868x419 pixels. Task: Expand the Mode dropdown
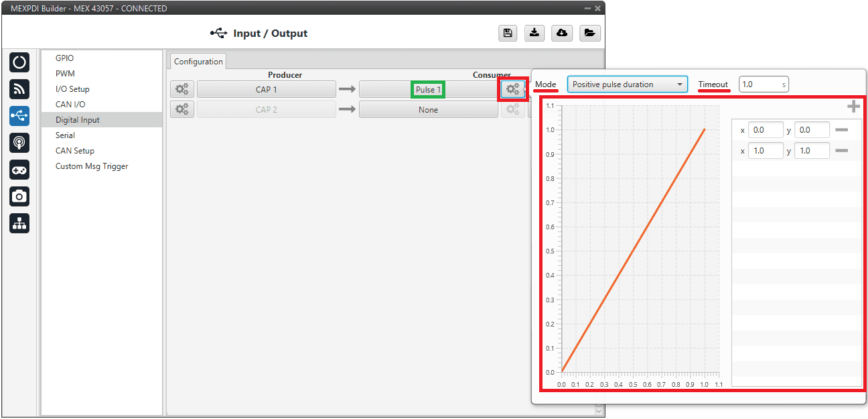(627, 84)
